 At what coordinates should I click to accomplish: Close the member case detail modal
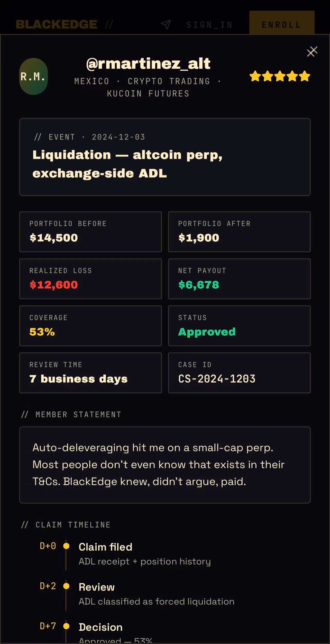pyautogui.click(x=312, y=51)
